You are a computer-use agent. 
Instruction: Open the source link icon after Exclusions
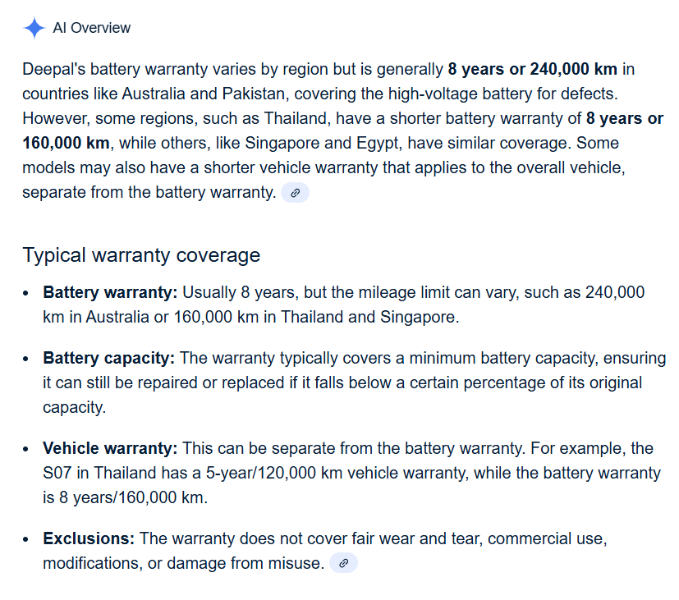tap(342, 563)
